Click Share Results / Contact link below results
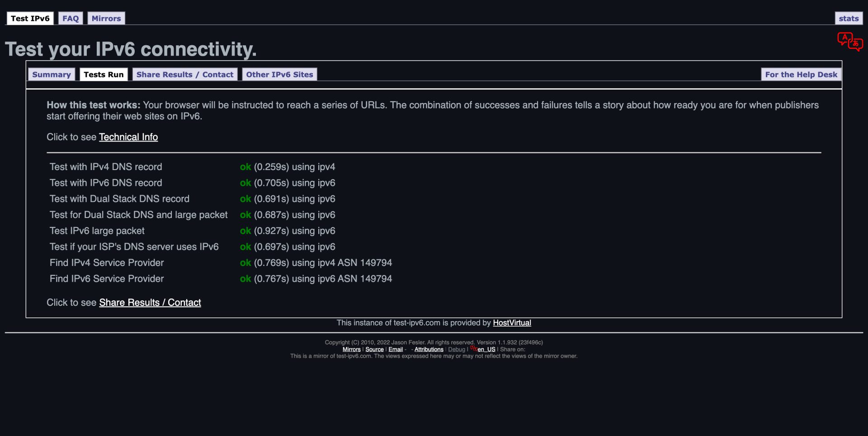 tap(150, 303)
